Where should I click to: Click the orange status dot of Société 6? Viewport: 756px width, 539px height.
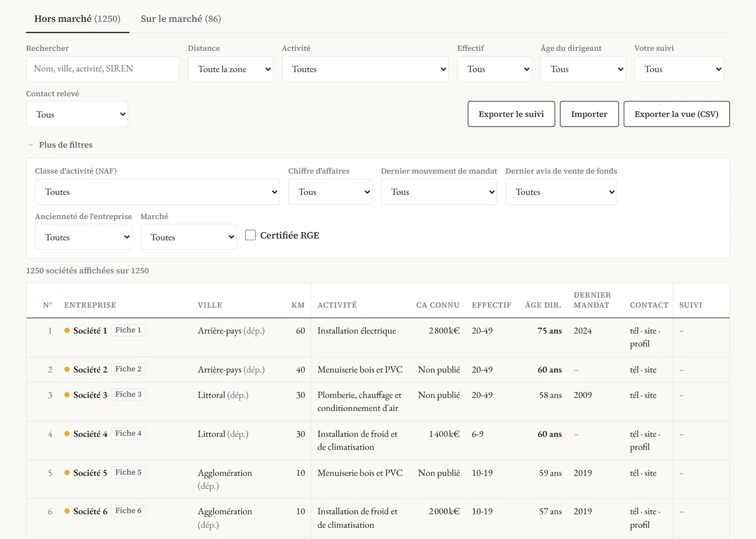click(67, 511)
